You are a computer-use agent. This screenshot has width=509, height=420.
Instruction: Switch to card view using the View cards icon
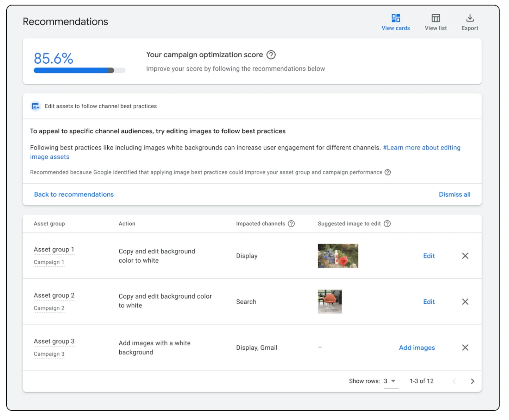pyautogui.click(x=395, y=18)
